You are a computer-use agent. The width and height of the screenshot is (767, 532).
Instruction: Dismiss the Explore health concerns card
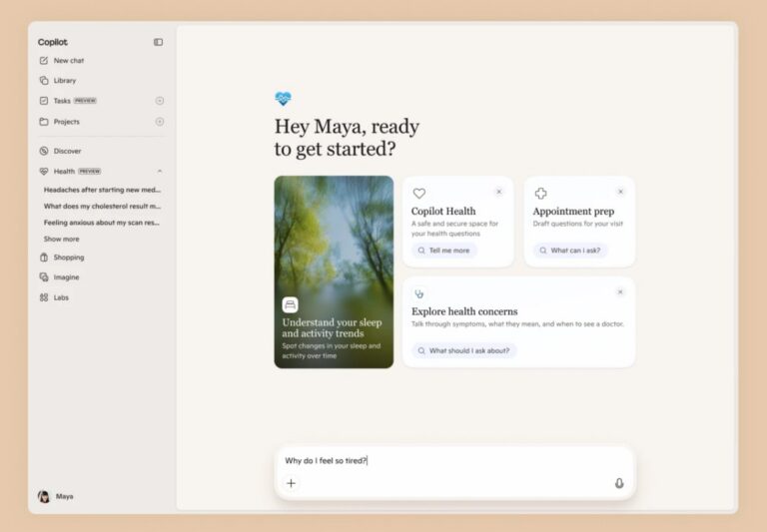(x=620, y=291)
